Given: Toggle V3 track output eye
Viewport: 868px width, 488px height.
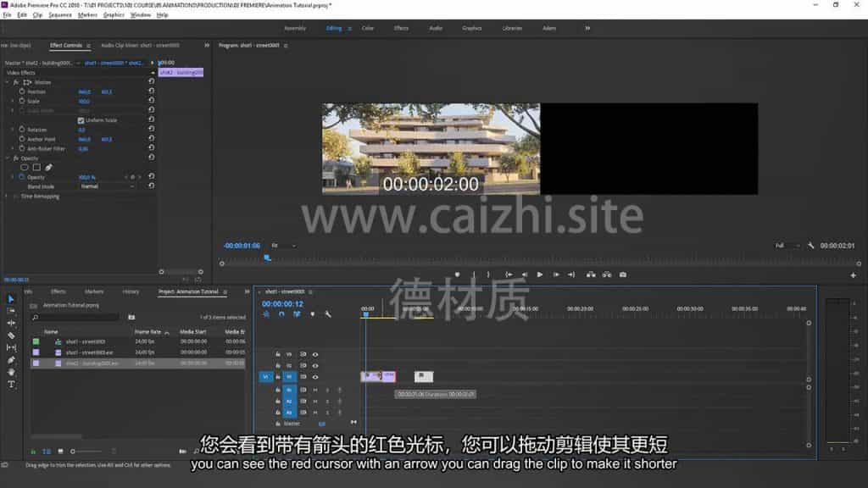Looking at the screenshot, I should 315,355.
